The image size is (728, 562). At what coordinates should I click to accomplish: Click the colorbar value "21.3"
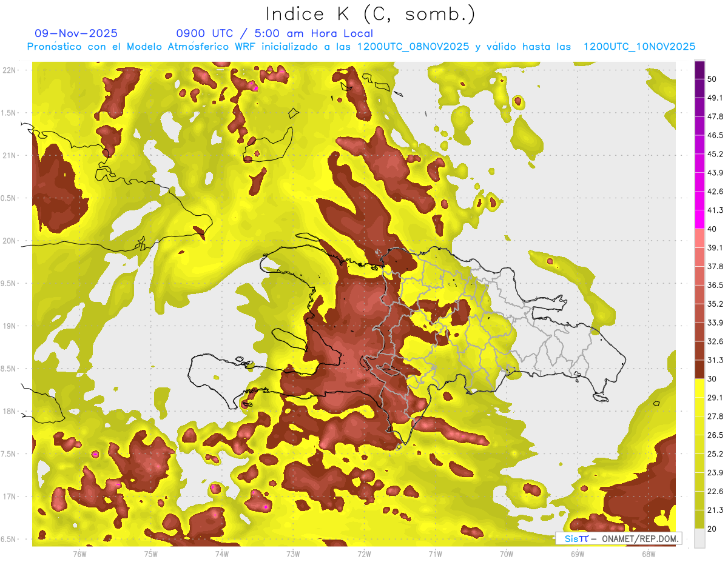coord(715,510)
